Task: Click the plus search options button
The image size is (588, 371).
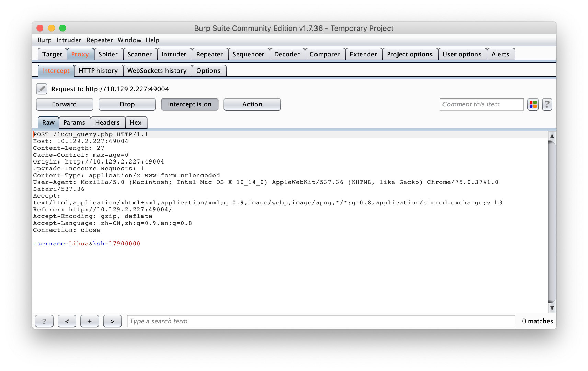Action: [x=90, y=321]
